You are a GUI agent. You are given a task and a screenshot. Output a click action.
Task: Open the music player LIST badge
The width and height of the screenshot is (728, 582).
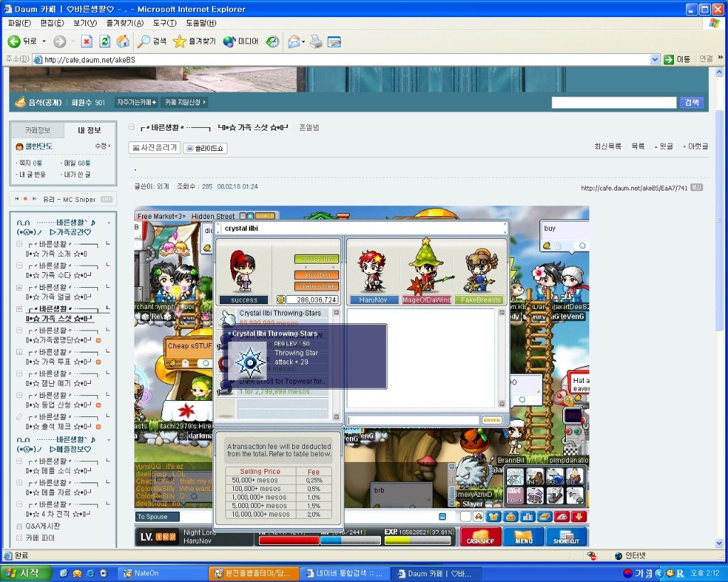pyautogui.click(x=107, y=199)
